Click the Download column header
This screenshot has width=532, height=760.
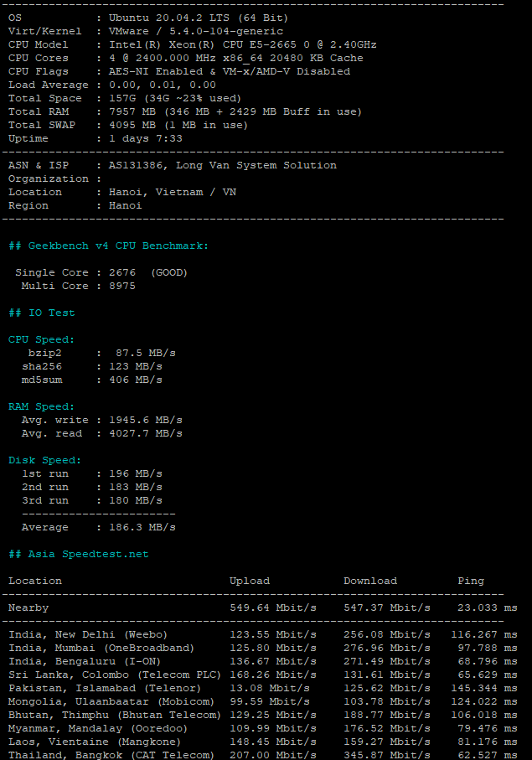coord(370,581)
